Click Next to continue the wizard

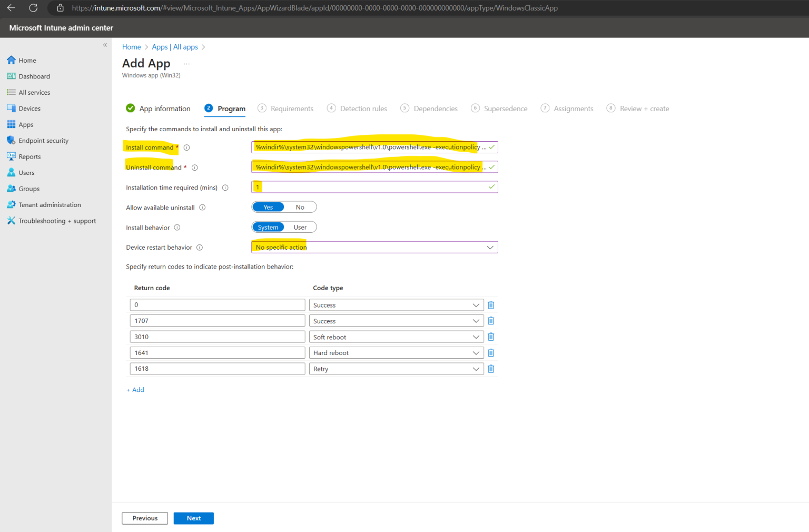pos(193,518)
